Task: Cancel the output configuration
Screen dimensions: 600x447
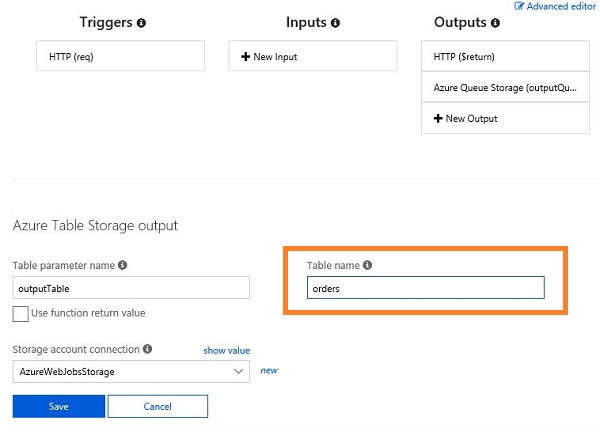Action: (x=157, y=406)
